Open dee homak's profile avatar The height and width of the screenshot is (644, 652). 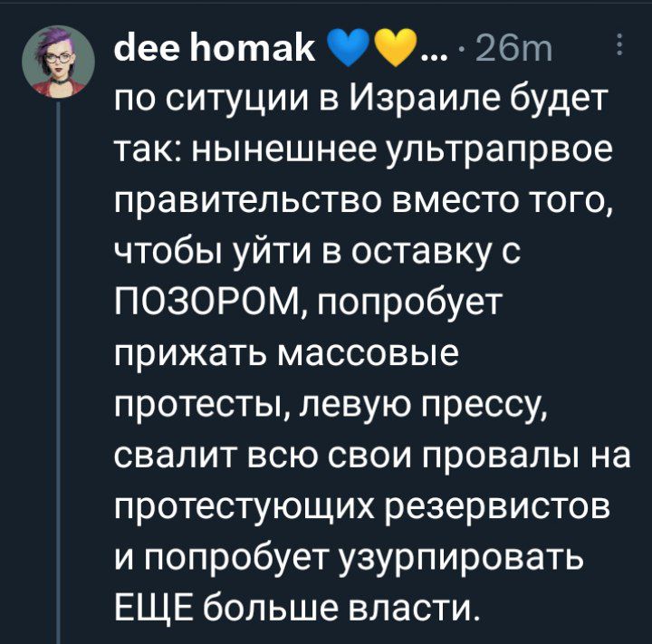(58, 62)
